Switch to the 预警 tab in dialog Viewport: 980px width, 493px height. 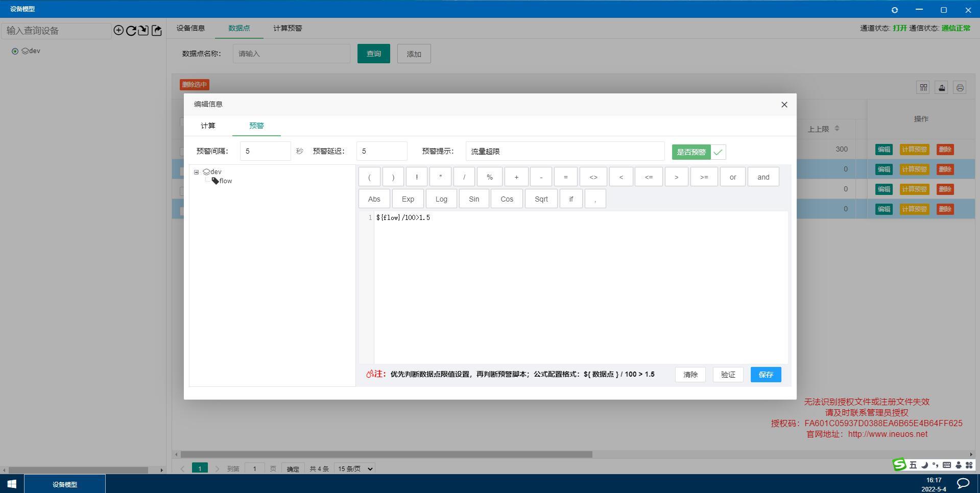click(256, 126)
